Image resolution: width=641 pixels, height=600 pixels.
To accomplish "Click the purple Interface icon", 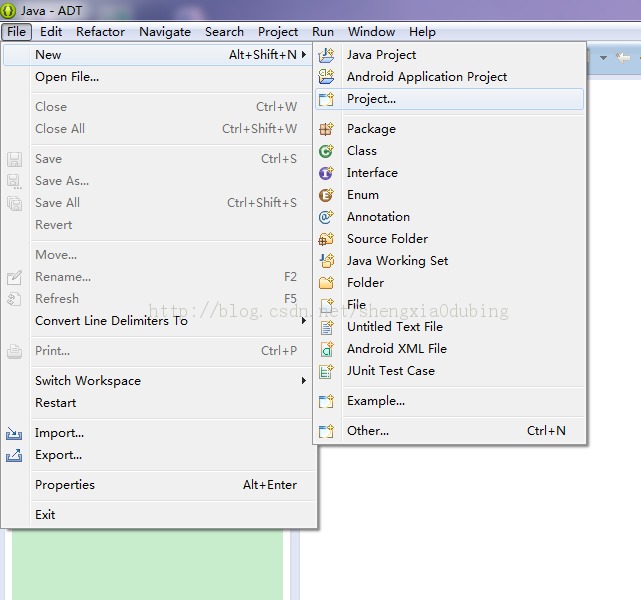I will point(326,173).
